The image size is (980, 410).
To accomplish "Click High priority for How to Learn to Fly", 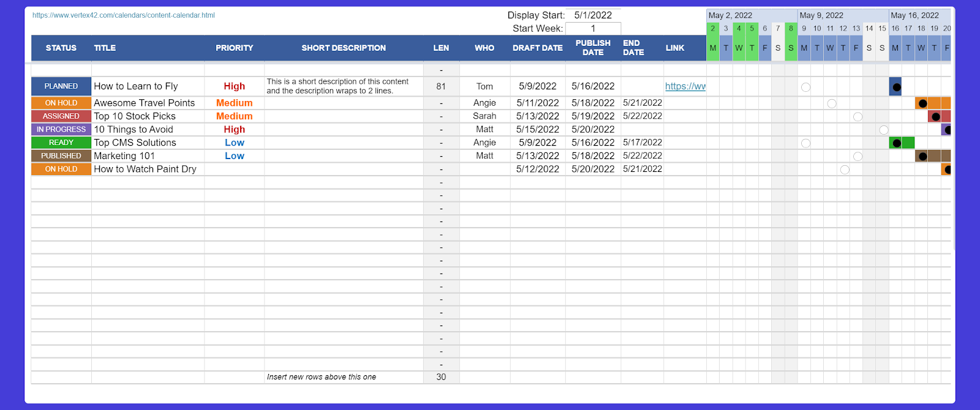I will [234, 86].
